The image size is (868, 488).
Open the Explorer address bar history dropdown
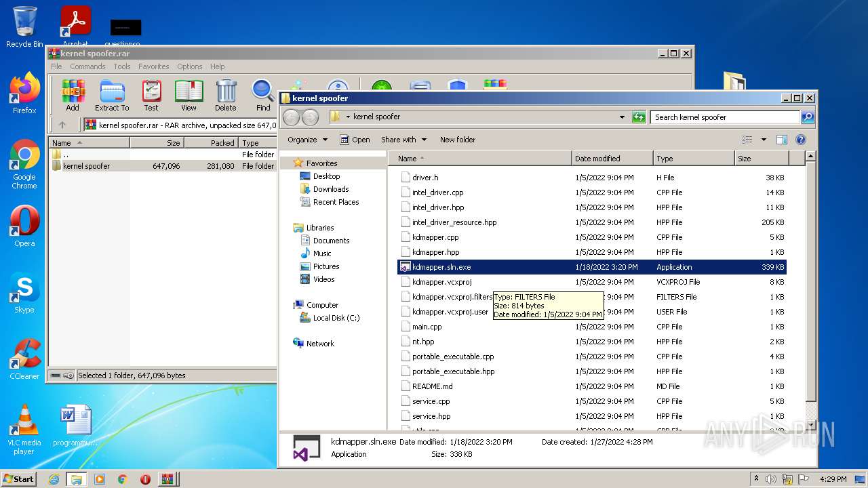622,117
